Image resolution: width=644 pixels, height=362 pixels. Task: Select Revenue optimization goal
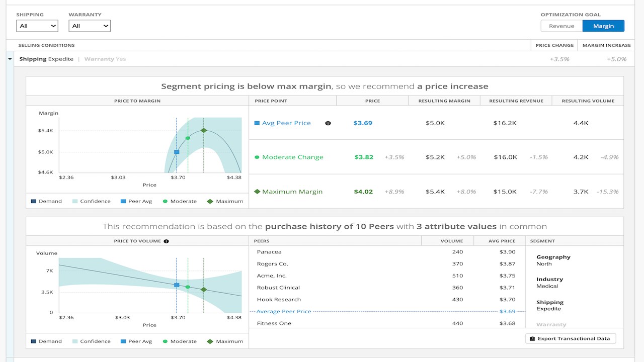tap(561, 26)
